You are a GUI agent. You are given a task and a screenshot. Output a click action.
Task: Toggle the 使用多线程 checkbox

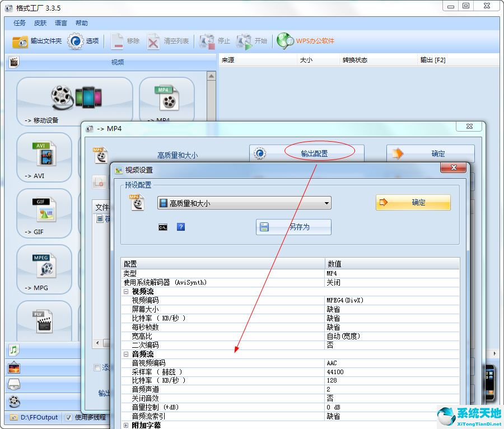pyautogui.click(x=68, y=417)
